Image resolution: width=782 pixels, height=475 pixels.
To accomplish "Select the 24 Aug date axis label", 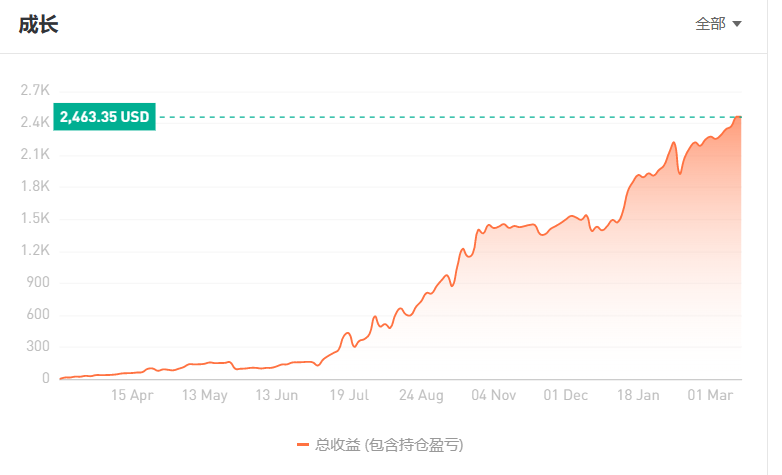I will [x=421, y=395].
